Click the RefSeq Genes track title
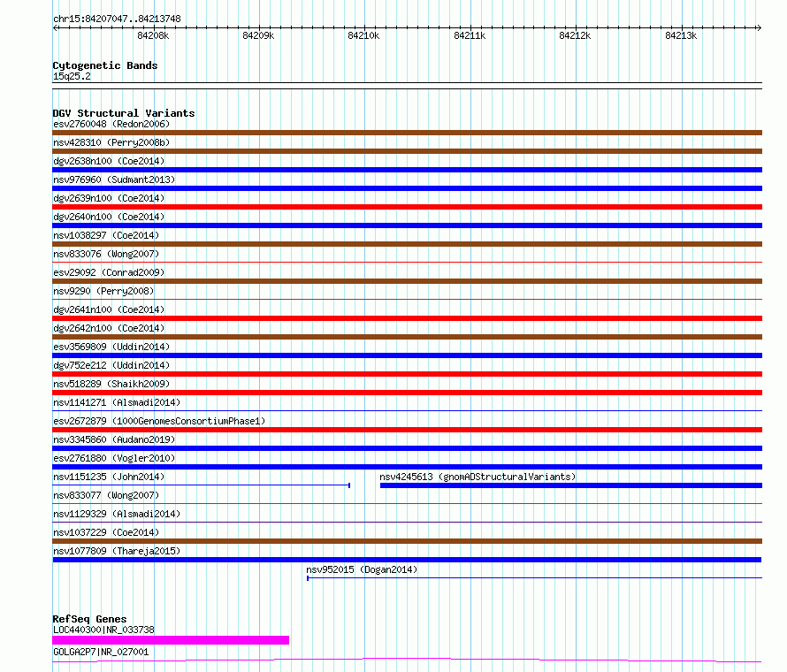Image resolution: width=787 pixels, height=672 pixels. click(x=89, y=619)
